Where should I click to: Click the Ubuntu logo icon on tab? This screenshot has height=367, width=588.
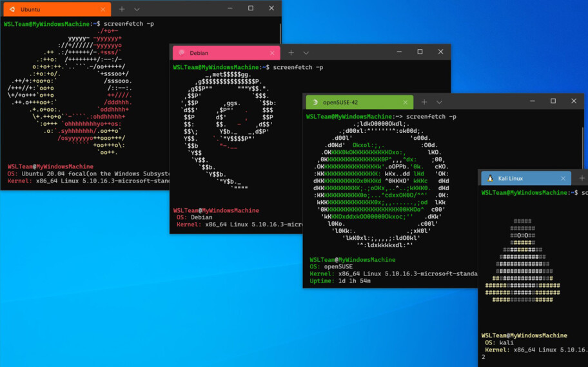pos(12,10)
